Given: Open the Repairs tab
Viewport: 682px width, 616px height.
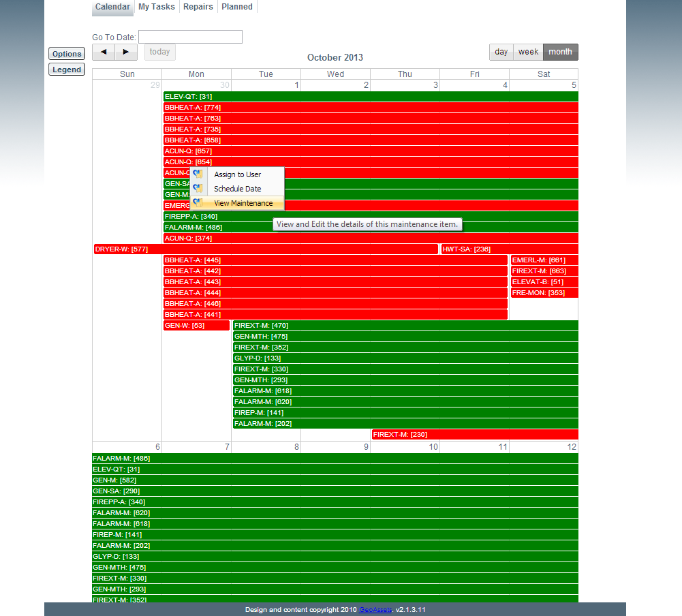Looking at the screenshot, I should click(x=198, y=7).
